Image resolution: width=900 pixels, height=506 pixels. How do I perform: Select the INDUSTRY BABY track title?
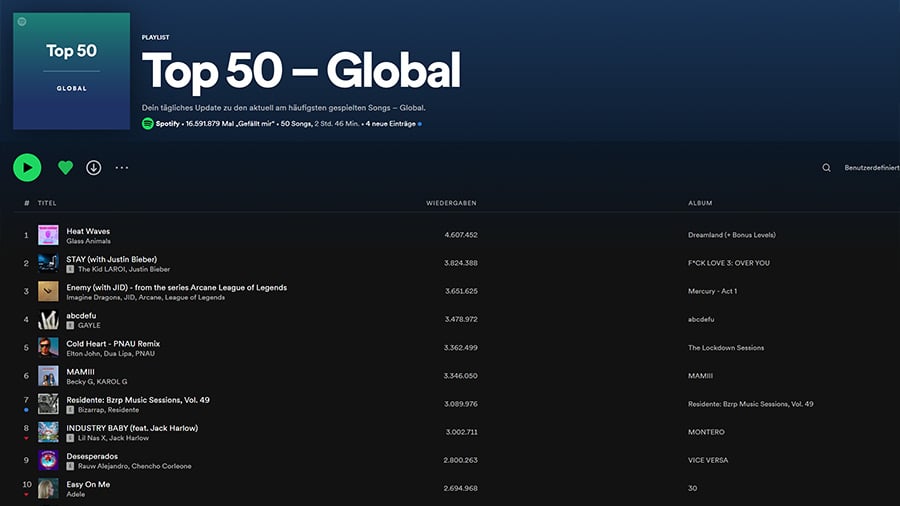132,428
